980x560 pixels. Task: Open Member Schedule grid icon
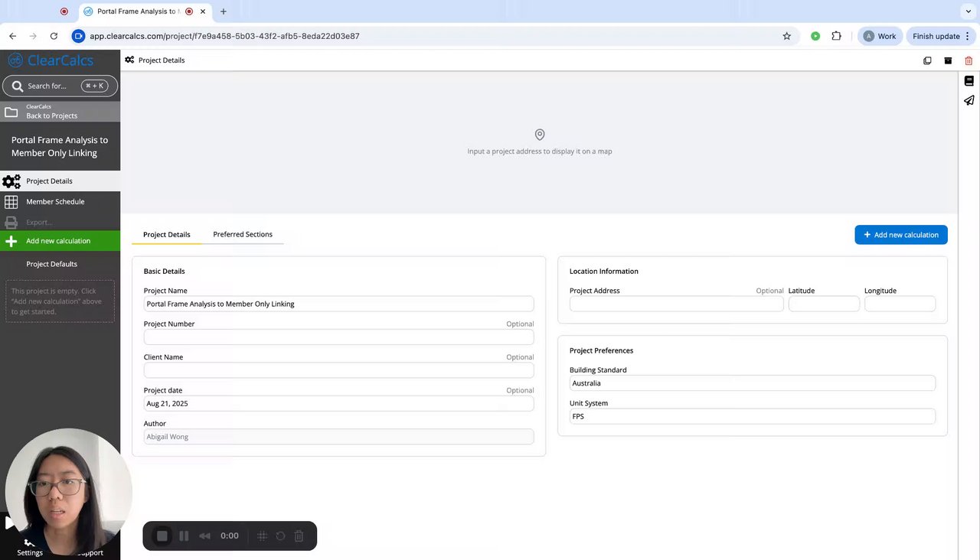pos(11,202)
